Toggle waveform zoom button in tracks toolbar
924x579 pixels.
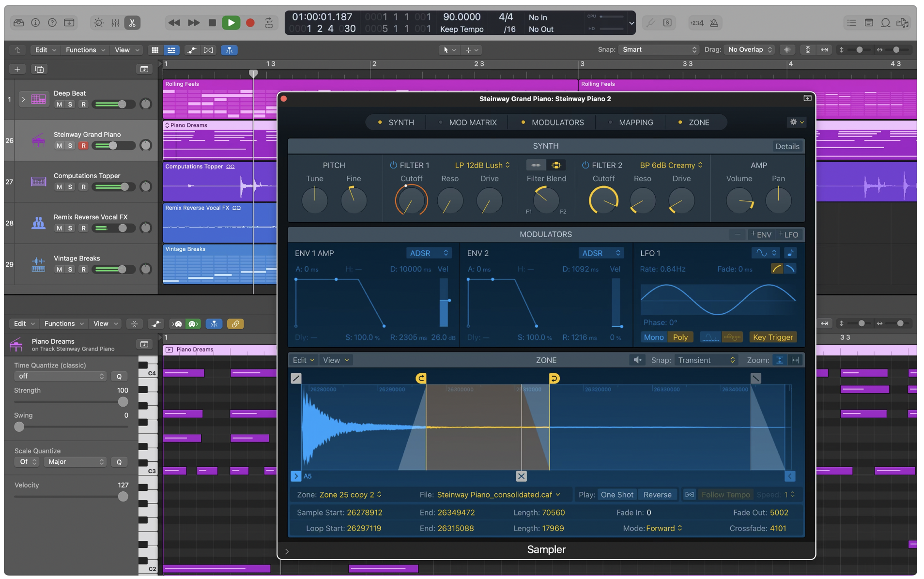[x=788, y=50]
